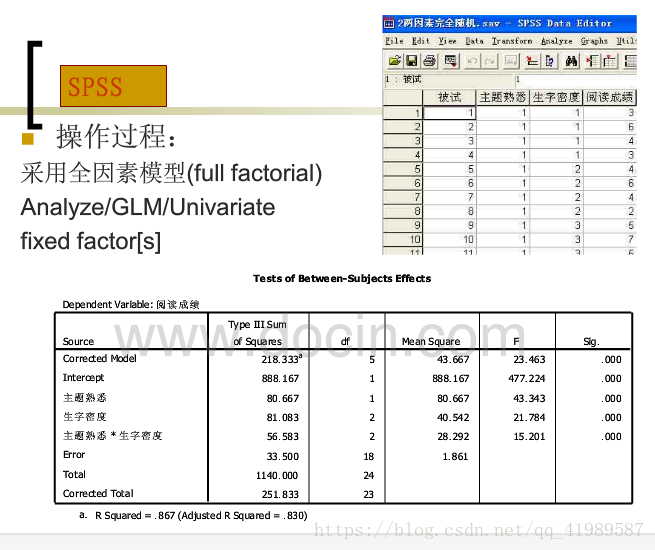This screenshot has width=655, height=550.
Task: Click the 'Error' source row label
Action: (x=74, y=455)
